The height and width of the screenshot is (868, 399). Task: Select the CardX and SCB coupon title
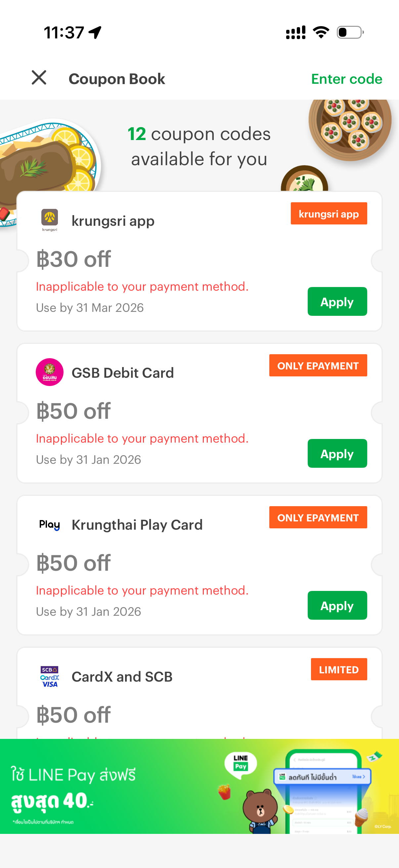(122, 677)
